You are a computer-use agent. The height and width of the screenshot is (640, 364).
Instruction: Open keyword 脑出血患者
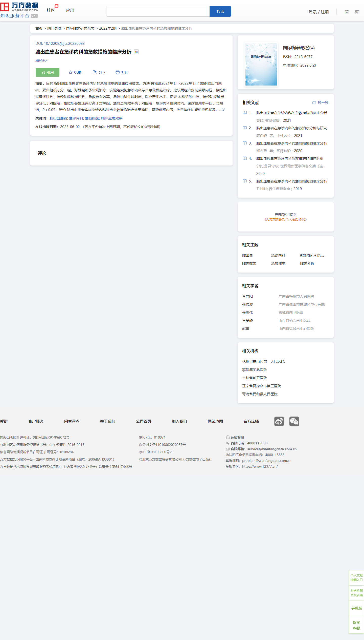click(58, 118)
